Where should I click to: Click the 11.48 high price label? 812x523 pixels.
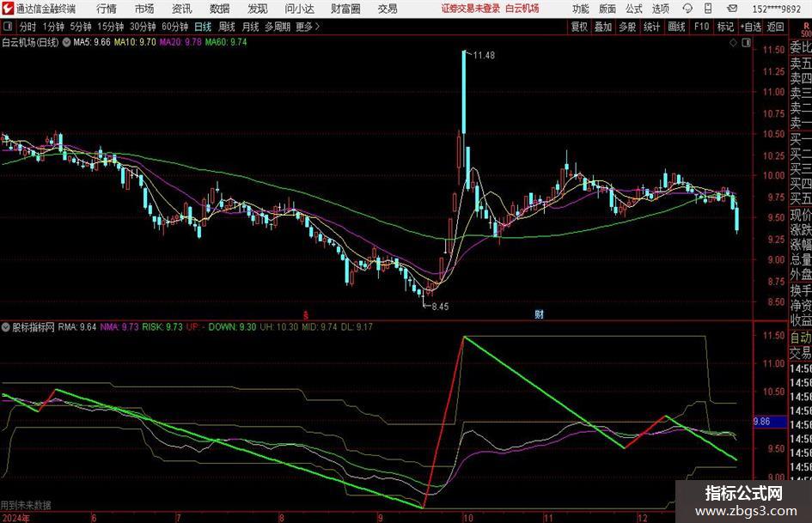tap(484, 56)
